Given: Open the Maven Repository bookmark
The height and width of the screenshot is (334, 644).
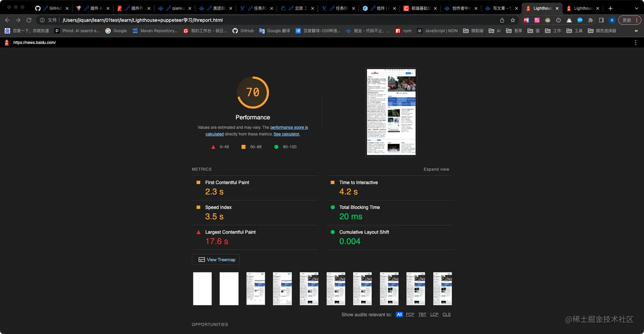Looking at the screenshot, I should coord(155,31).
